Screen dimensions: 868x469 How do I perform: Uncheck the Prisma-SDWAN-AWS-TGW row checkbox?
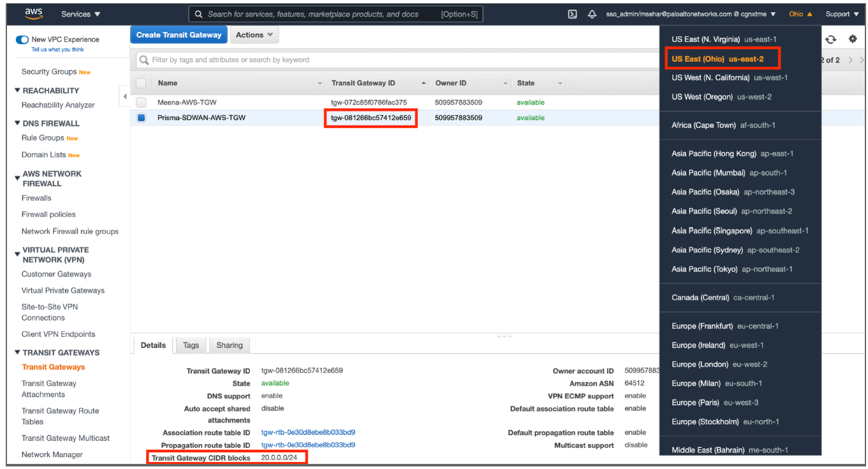[x=141, y=118]
